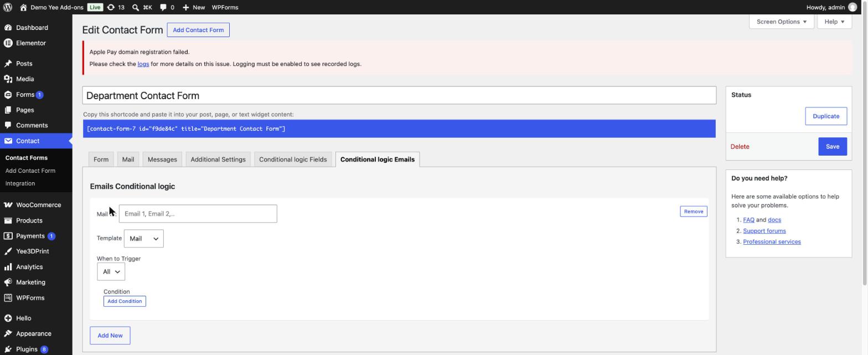Screen dimensions: 868x355
Task: Click the Comments sidebar icon
Action: (x=8, y=126)
